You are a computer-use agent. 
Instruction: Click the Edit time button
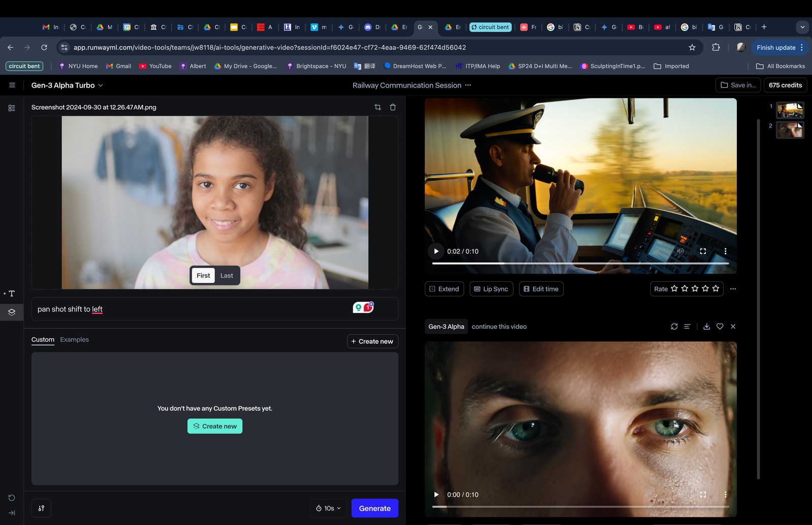tap(541, 289)
